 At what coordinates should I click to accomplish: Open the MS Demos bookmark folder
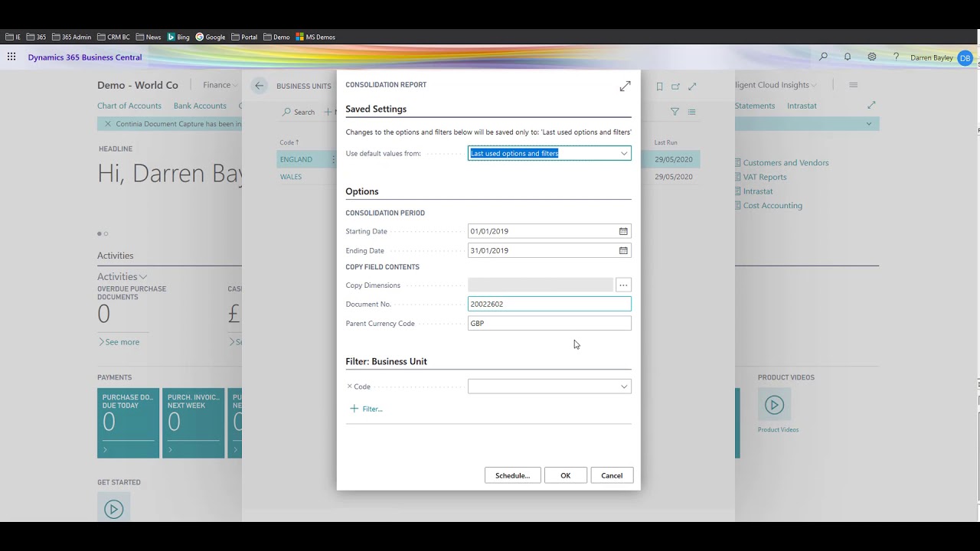[315, 37]
